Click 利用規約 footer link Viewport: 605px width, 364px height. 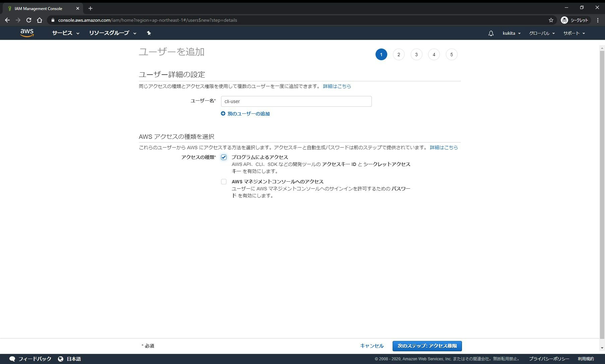click(586, 359)
